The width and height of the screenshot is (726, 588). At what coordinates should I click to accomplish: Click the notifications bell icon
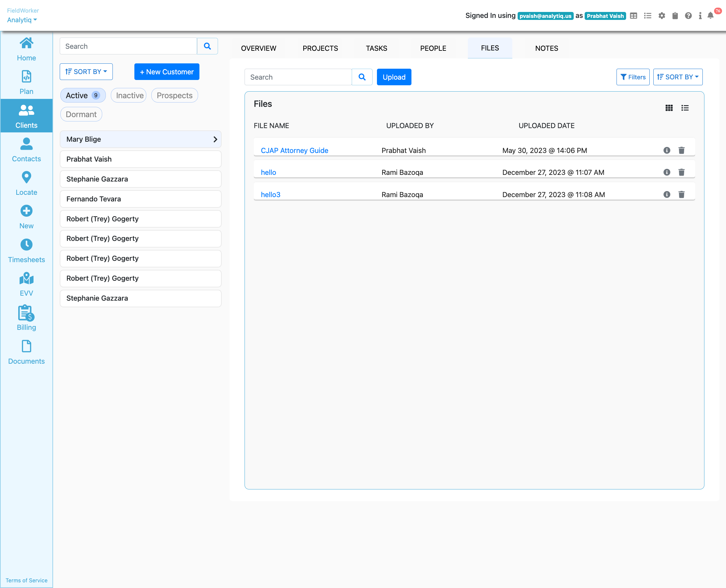pos(710,16)
